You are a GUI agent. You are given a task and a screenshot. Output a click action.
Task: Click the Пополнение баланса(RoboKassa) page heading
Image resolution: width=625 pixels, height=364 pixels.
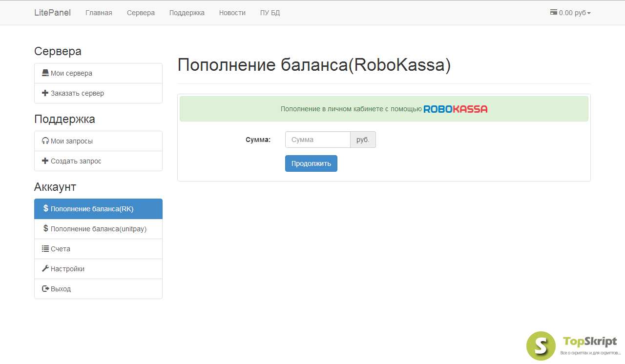coord(314,65)
